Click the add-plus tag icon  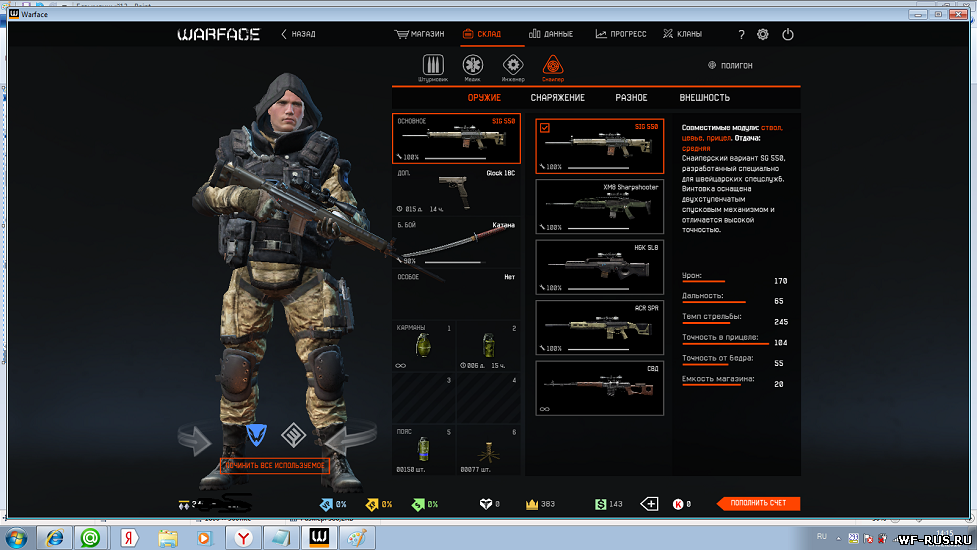649,503
